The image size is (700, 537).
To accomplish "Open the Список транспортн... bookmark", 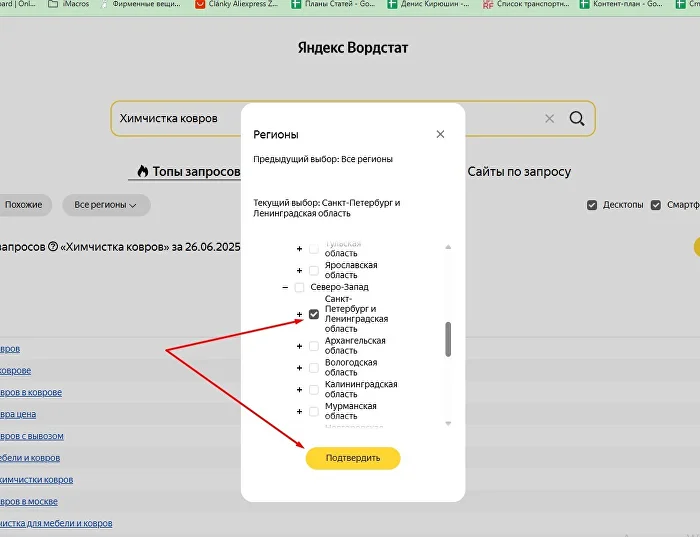I will (x=526, y=4).
